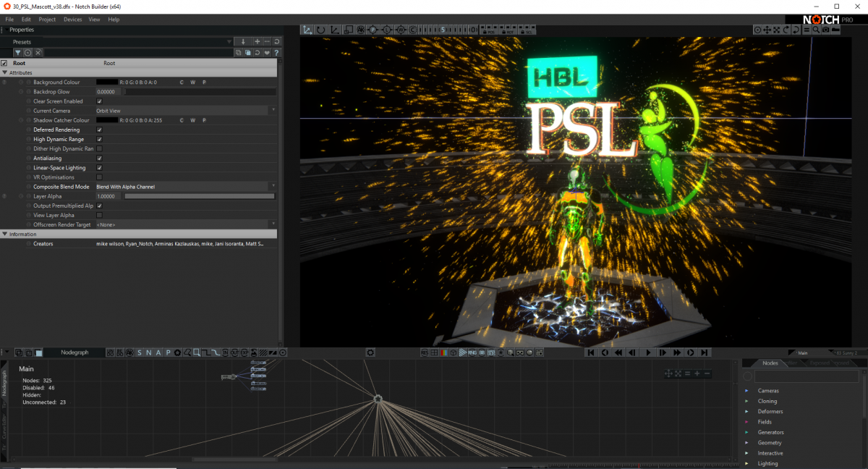Toggle Output Premultiplied Alpha checkbox

click(99, 206)
